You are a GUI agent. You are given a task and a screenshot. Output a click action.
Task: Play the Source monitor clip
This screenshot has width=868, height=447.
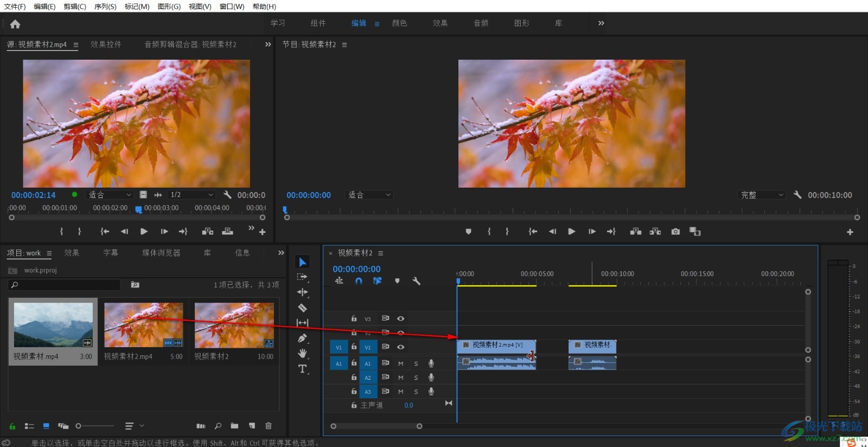[144, 232]
